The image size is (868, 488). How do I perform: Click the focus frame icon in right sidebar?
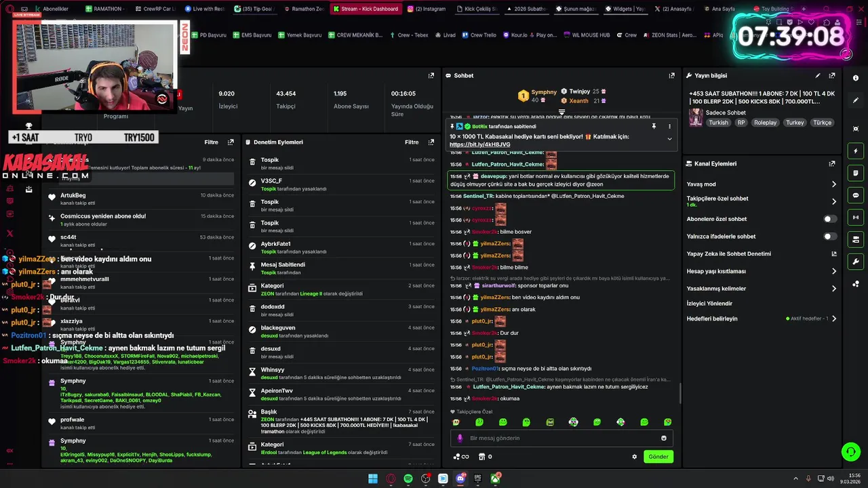pos(856,129)
